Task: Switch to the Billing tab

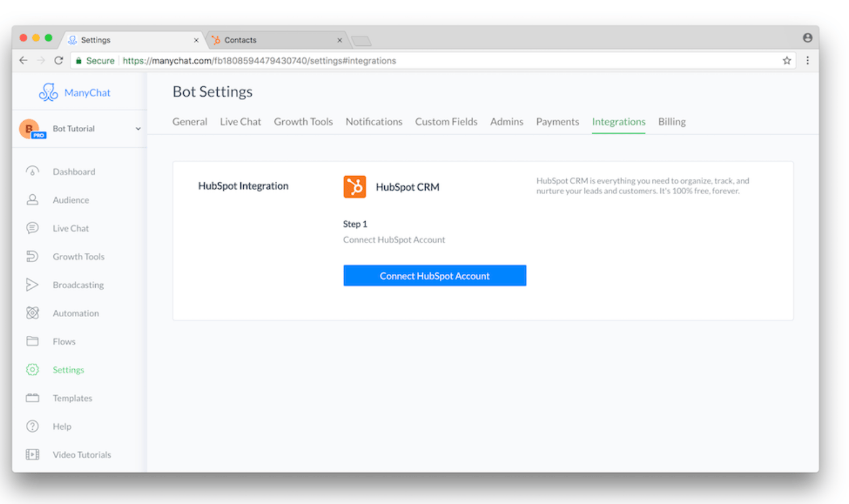Action: click(672, 122)
